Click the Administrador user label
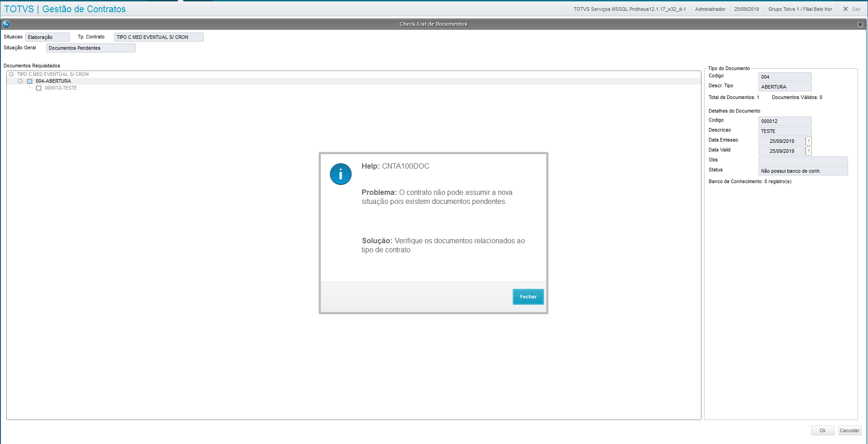This screenshot has height=444, width=868. [x=710, y=9]
